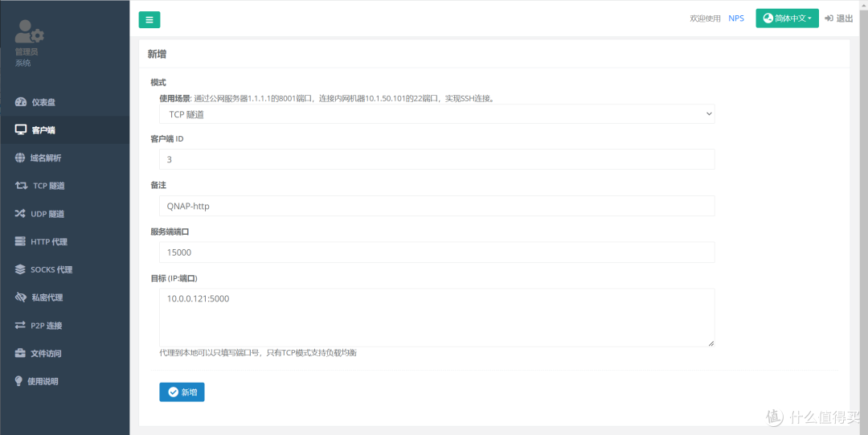Click the 私密代理 hidden-eye icon
This screenshot has height=435, width=868.
(21, 298)
